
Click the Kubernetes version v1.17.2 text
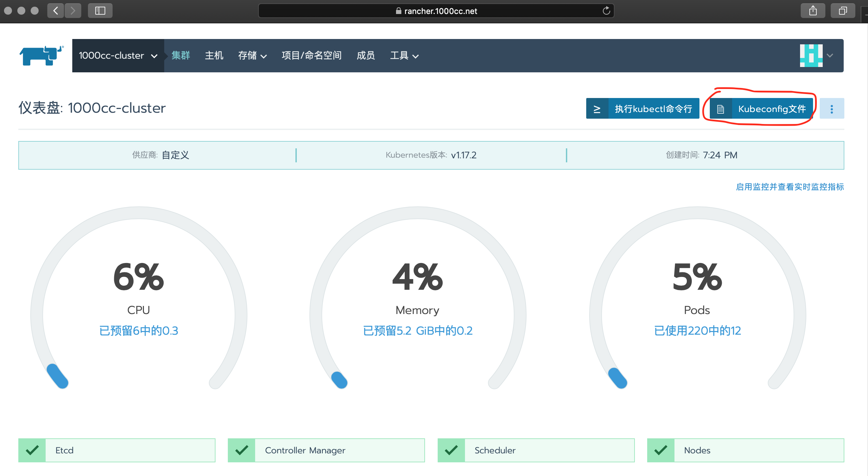[464, 155]
